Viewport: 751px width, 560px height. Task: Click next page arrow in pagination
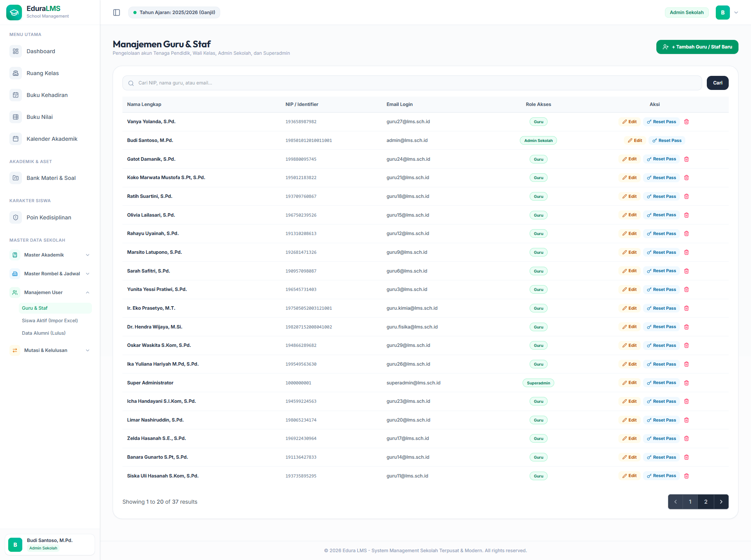point(721,502)
